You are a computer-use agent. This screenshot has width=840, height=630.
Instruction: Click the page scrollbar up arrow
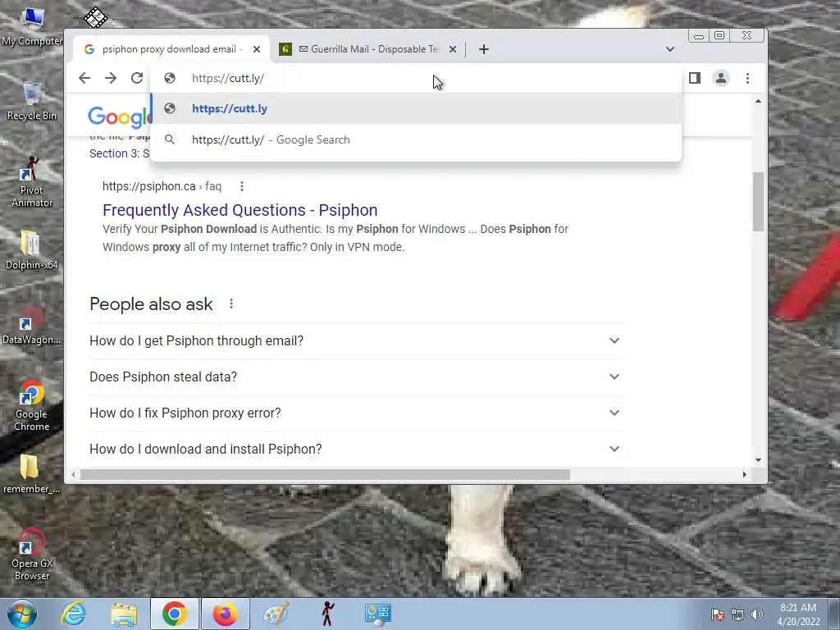(x=758, y=101)
